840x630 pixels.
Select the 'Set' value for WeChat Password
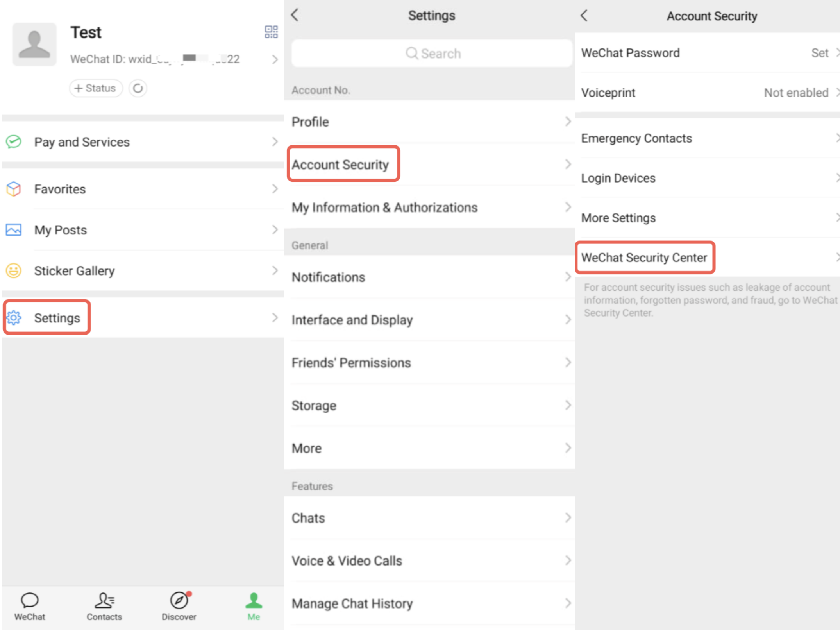820,53
